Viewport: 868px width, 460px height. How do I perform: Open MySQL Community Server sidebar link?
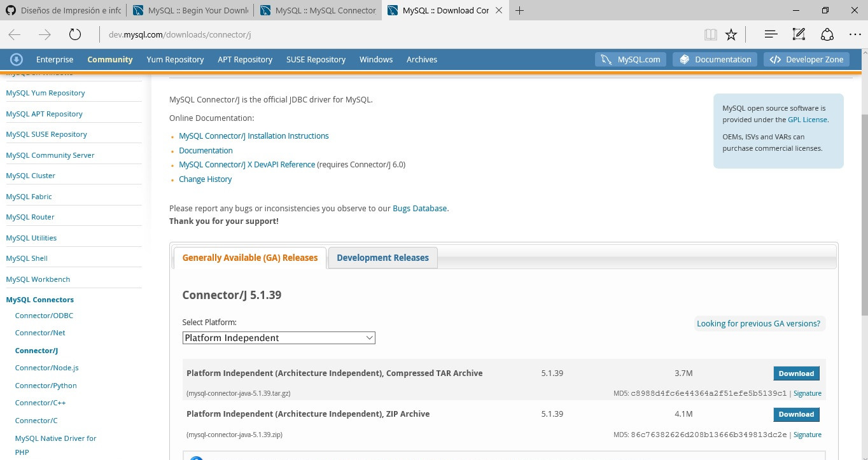tap(50, 155)
